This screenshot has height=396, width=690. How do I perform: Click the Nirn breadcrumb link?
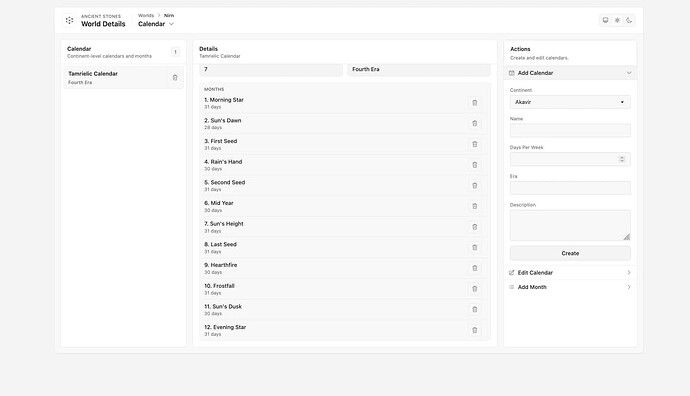(x=169, y=15)
